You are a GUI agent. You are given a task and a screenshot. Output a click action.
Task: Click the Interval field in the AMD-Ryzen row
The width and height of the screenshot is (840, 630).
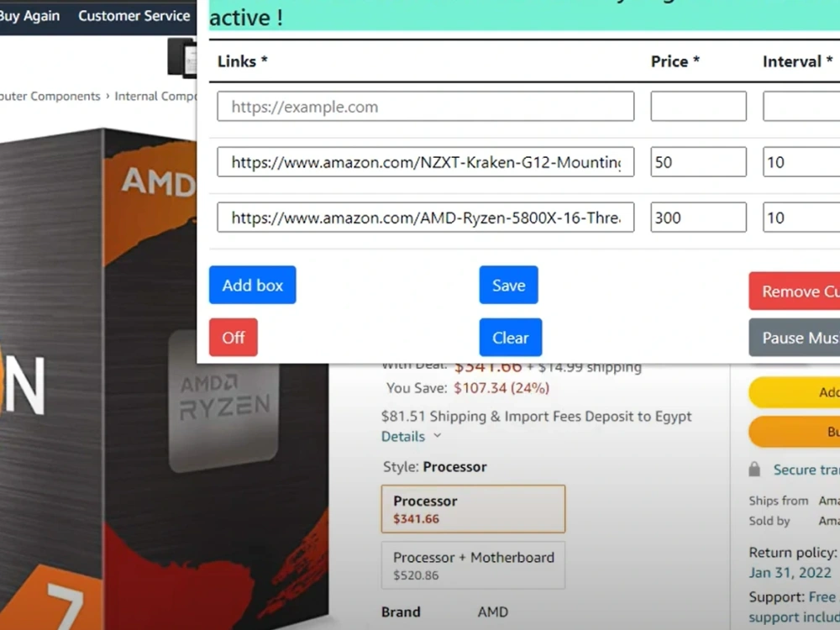click(801, 217)
